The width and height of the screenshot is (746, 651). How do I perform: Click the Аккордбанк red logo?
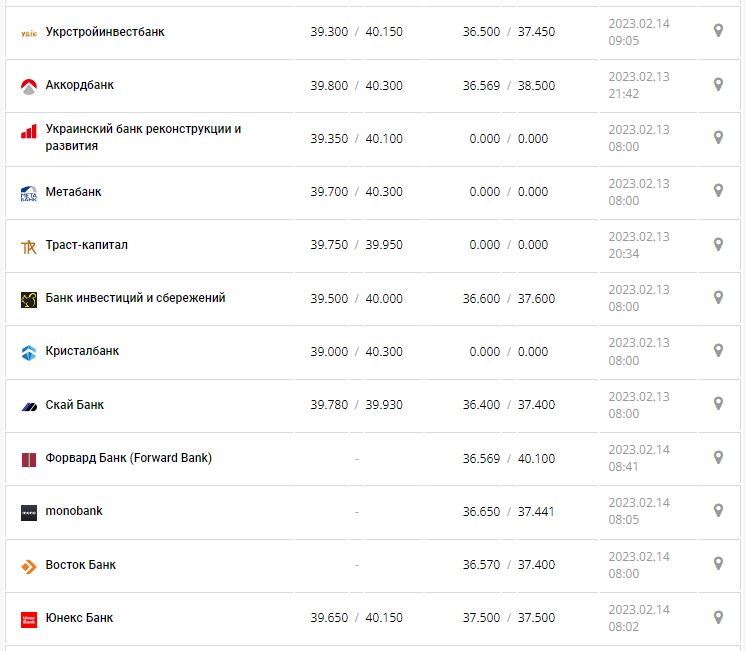tap(28, 86)
